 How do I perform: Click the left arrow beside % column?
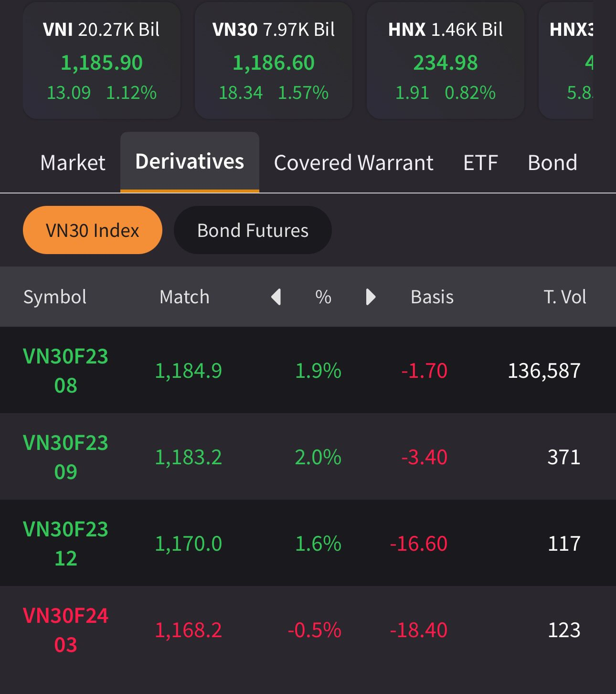click(276, 297)
